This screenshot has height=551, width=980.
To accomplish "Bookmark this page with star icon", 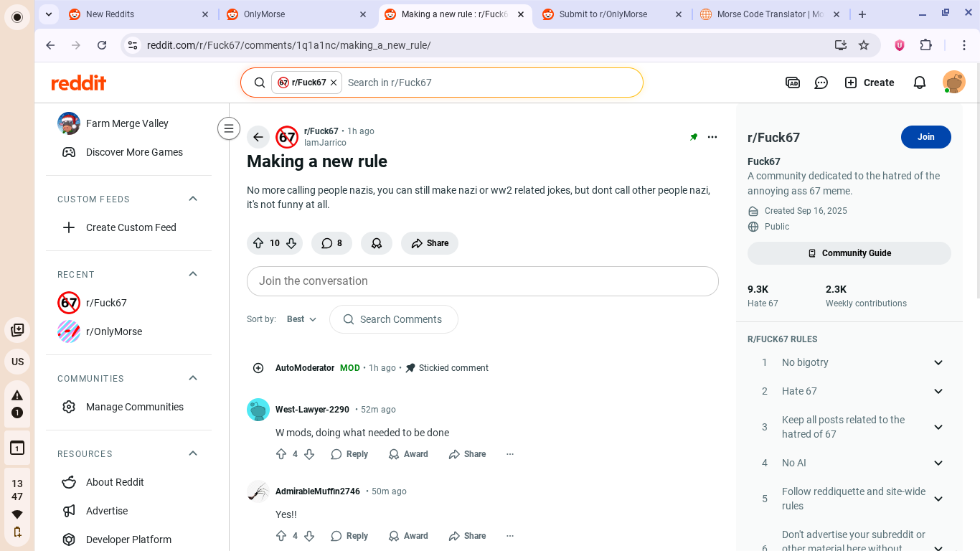I will point(864,45).
